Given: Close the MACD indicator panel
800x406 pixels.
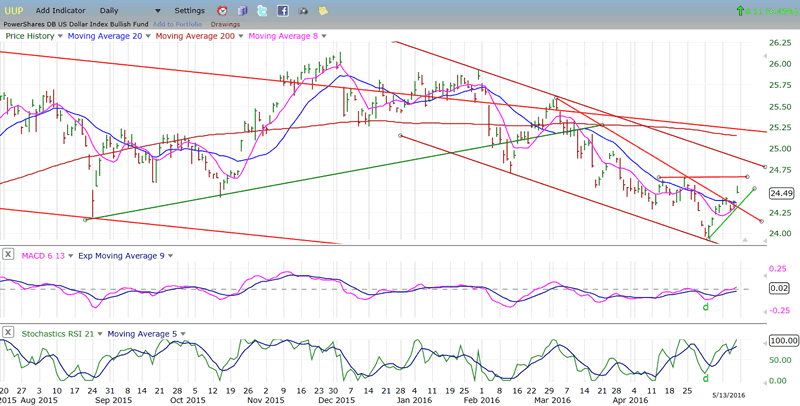Looking at the screenshot, I should tap(9, 255).
